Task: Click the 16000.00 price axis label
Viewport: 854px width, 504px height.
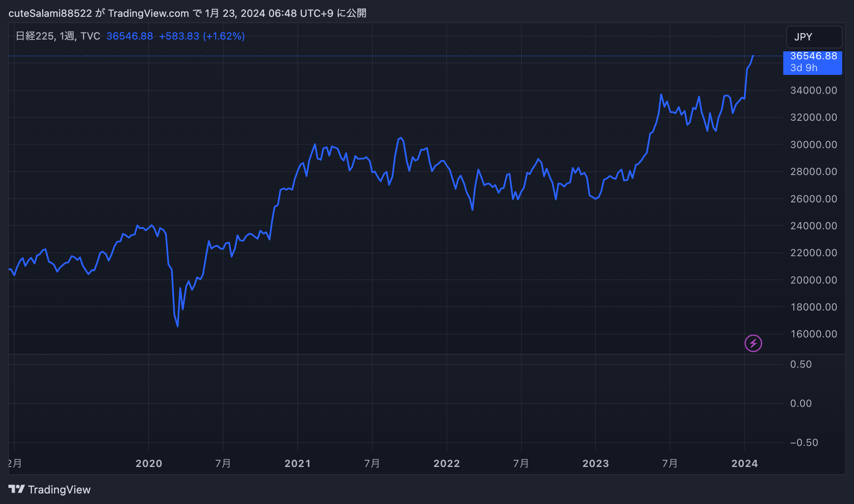Action: point(814,334)
